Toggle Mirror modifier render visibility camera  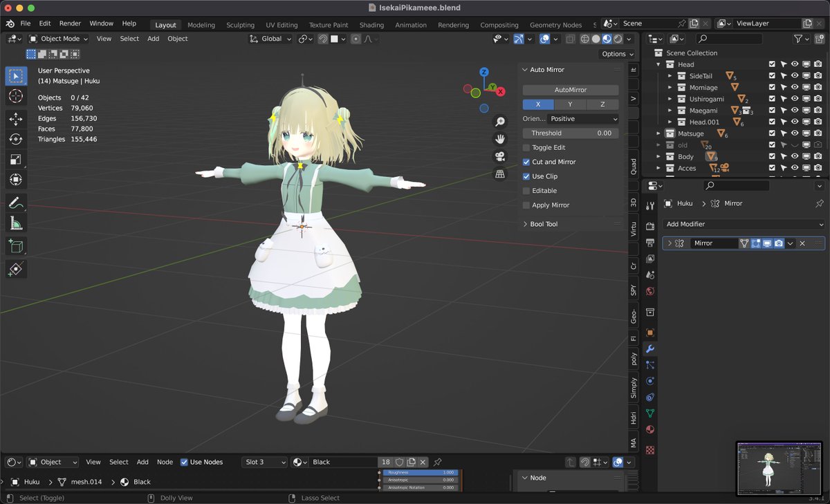(779, 243)
